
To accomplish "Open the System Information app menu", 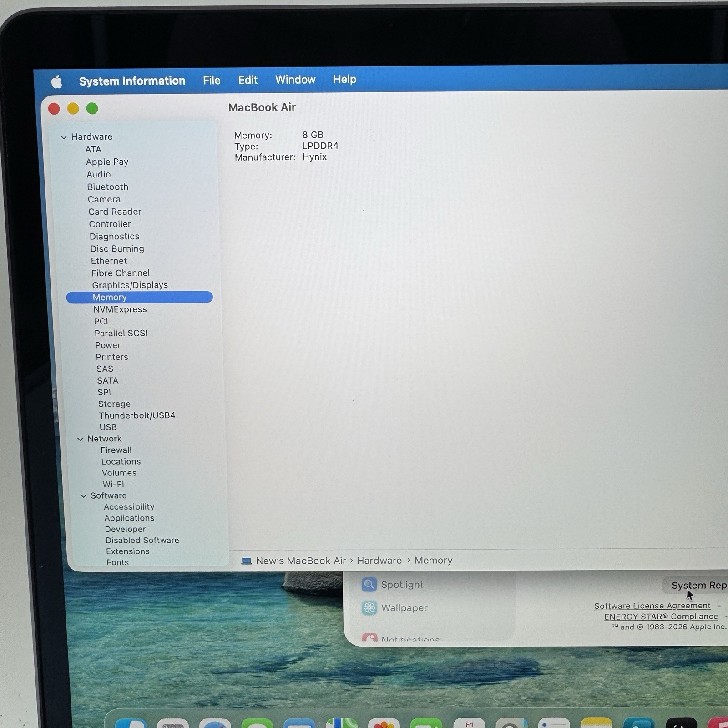I will [132, 81].
